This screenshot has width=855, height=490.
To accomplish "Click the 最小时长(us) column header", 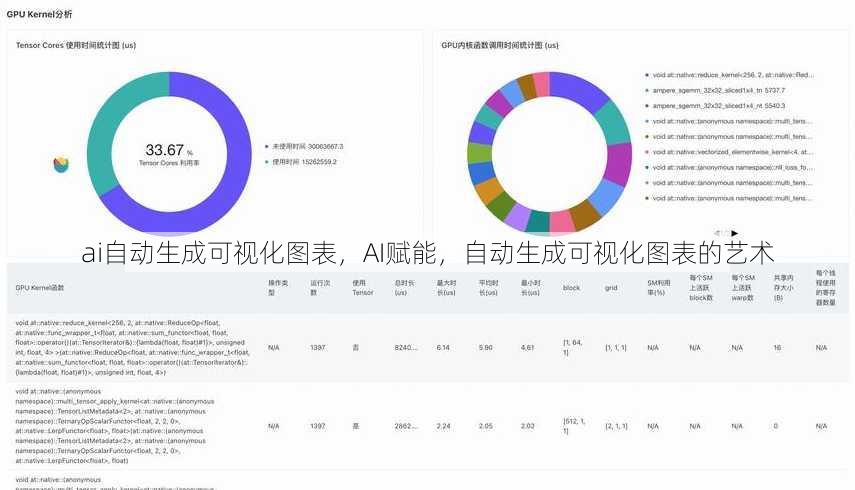I will (530, 288).
